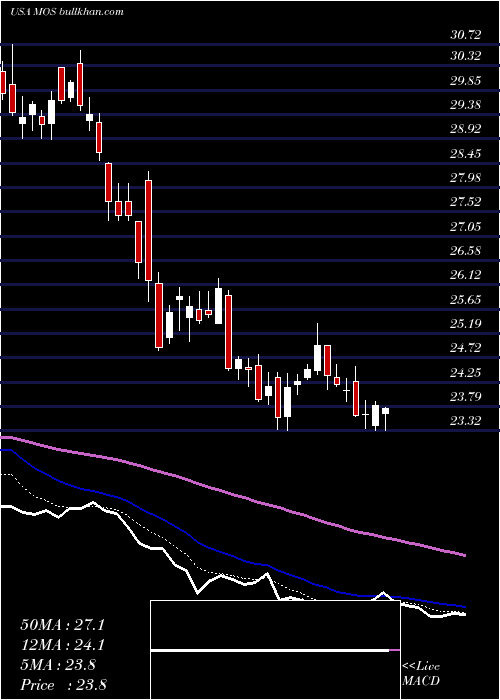This screenshot has width=500, height=700.
Task: Click the <<Live MACD label
Action: 421,674
